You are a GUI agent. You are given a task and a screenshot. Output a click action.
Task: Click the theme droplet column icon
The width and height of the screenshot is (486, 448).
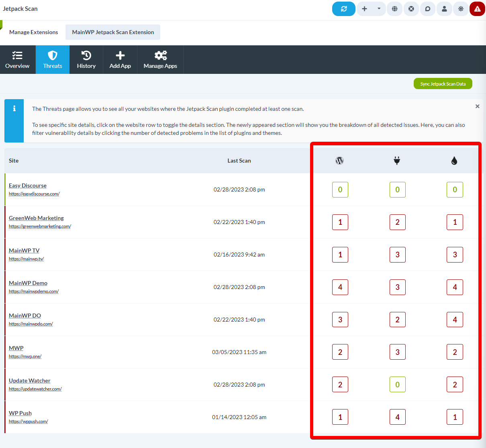pos(454,160)
